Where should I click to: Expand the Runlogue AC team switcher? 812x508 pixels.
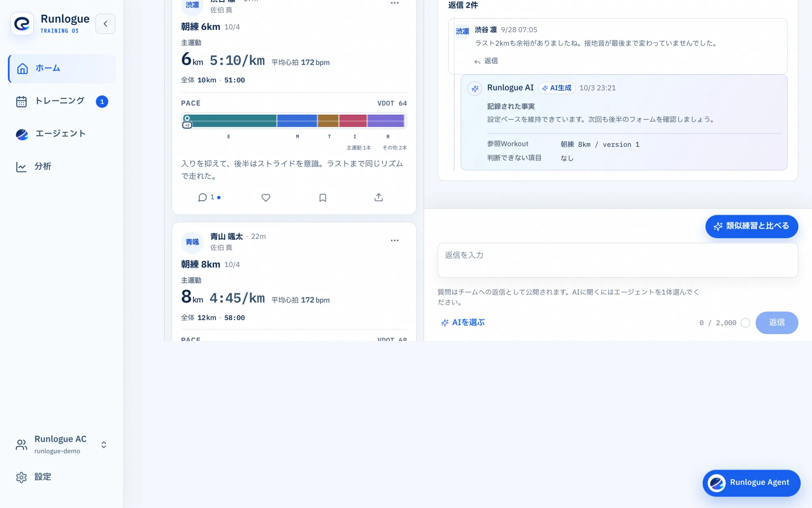point(62,444)
